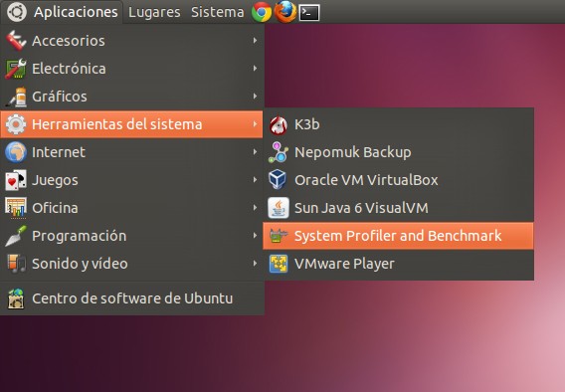Open the Lugares menu
This screenshot has width=565, height=392.
[x=154, y=12]
